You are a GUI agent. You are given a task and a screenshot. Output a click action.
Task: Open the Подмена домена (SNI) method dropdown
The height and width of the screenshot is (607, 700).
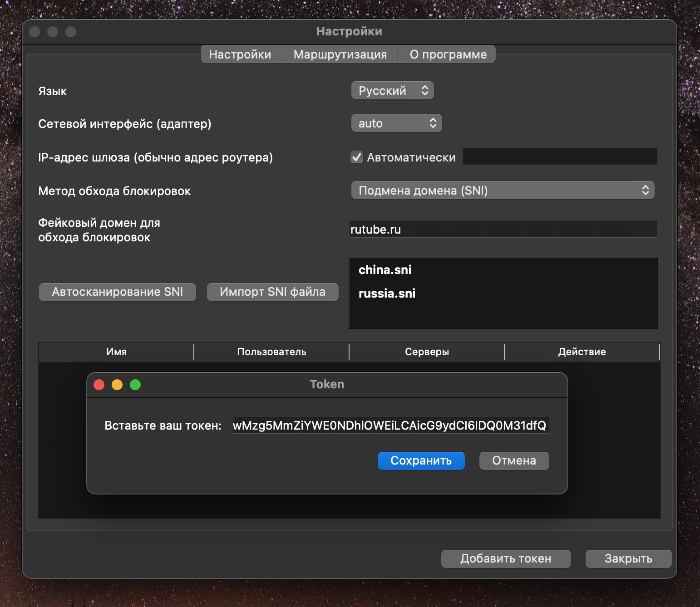tap(503, 190)
